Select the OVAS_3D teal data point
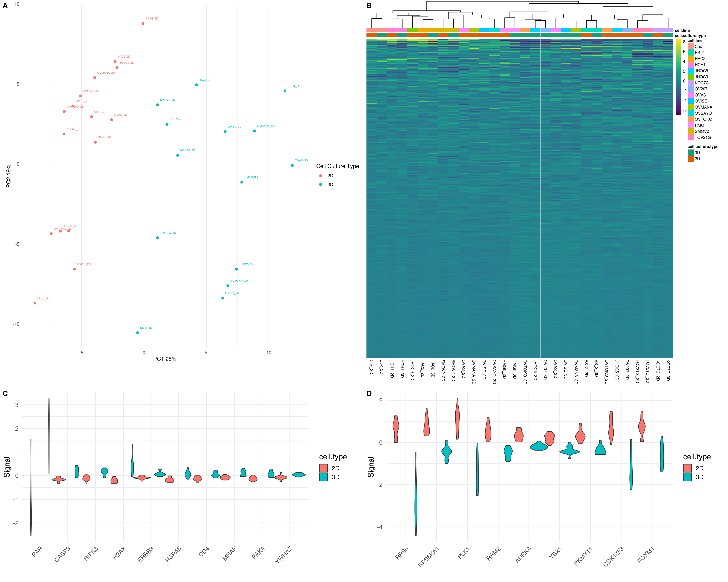This screenshot has height=582, width=728. (x=292, y=165)
